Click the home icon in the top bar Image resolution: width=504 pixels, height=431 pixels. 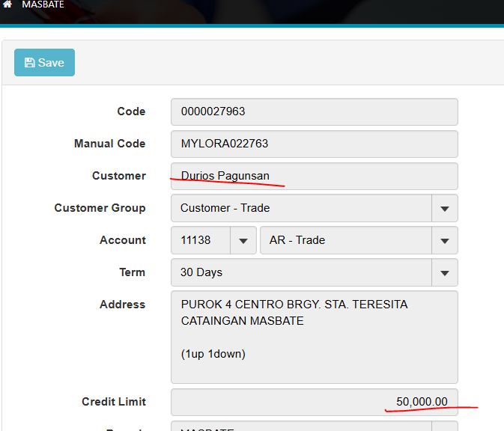click(x=7, y=4)
